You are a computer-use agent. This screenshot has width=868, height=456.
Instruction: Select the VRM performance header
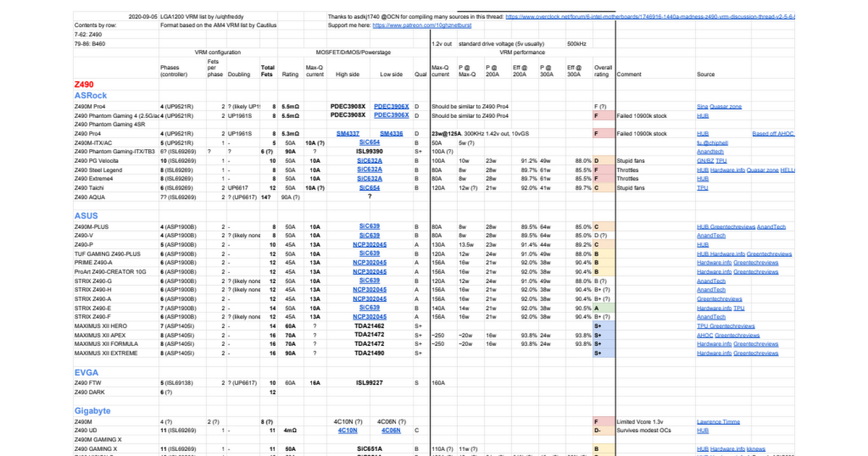pyautogui.click(x=522, y=53)
